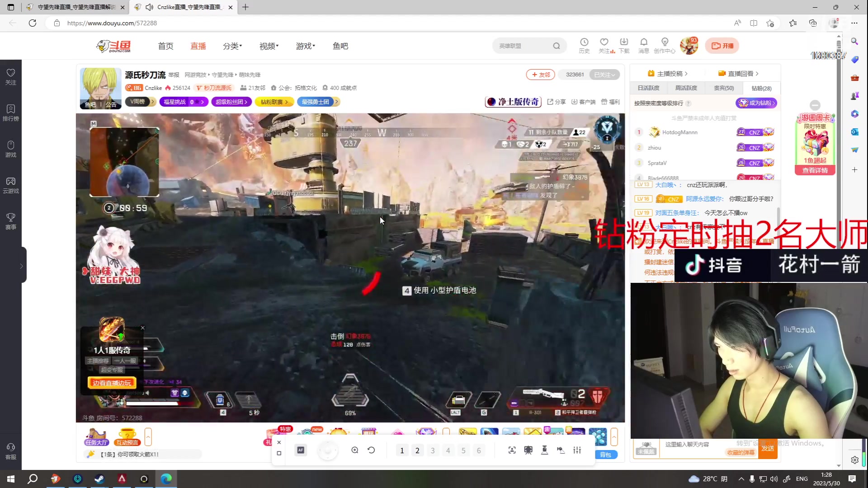
Task: Open the 历史 history clock icon
Action: pyautogui.click(x=584, y=46)
